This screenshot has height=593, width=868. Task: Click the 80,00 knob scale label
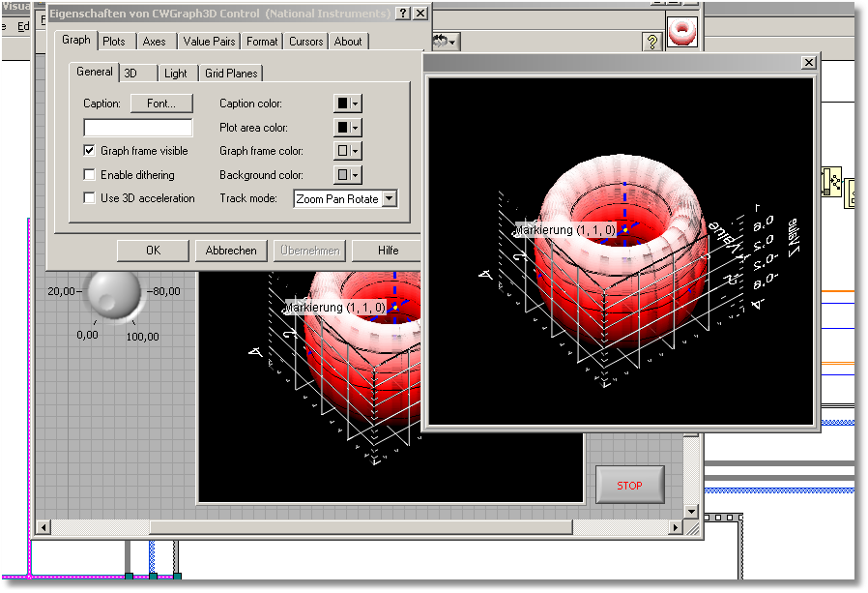(166, 291)
